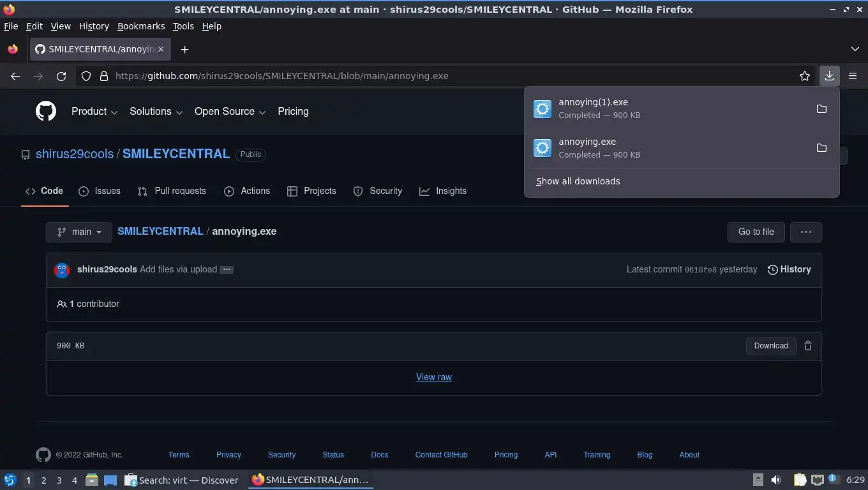Open shirus29cools owner link in breadcrumb
The width and height of the screenshot is (868, 490).
75,154
